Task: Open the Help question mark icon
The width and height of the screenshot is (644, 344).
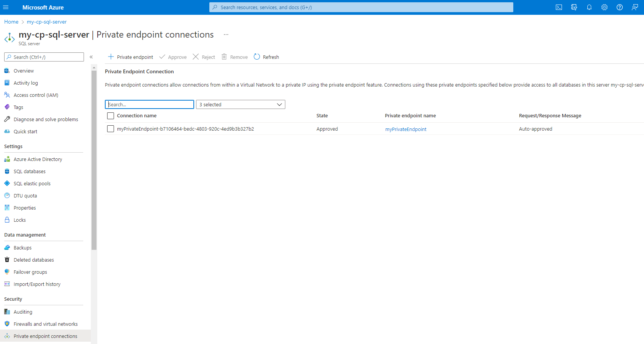Action: click(x=620, y=7)
